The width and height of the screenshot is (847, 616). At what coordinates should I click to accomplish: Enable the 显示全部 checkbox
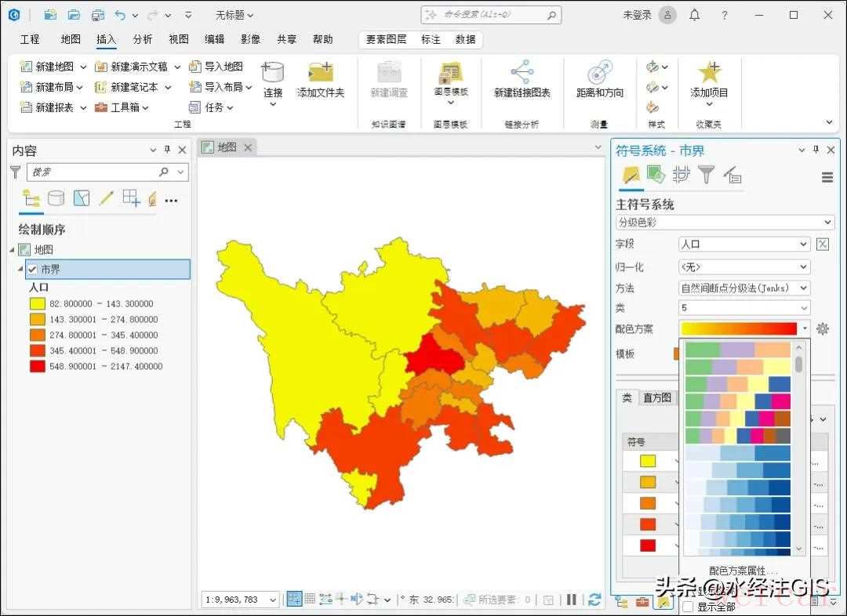tap(688, 607)
